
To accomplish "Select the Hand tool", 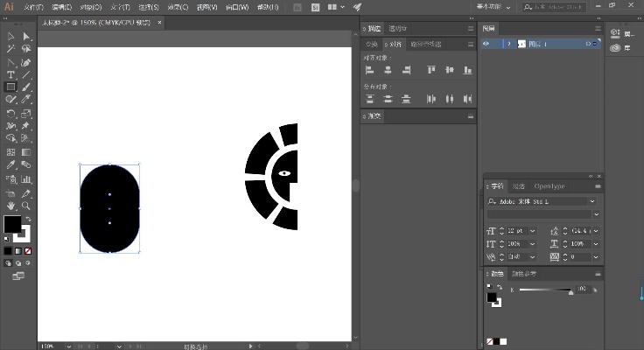I will tap(10, 206).
